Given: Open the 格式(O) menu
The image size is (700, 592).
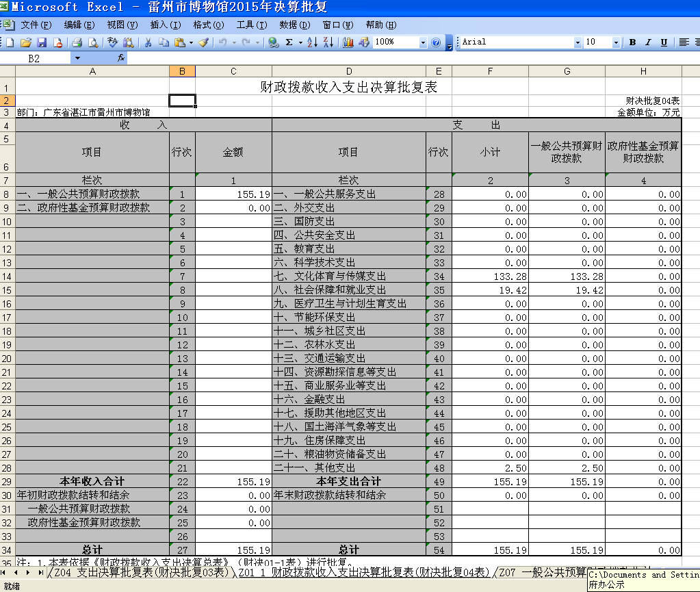Looking at the screenshot, I should [208, 25].
